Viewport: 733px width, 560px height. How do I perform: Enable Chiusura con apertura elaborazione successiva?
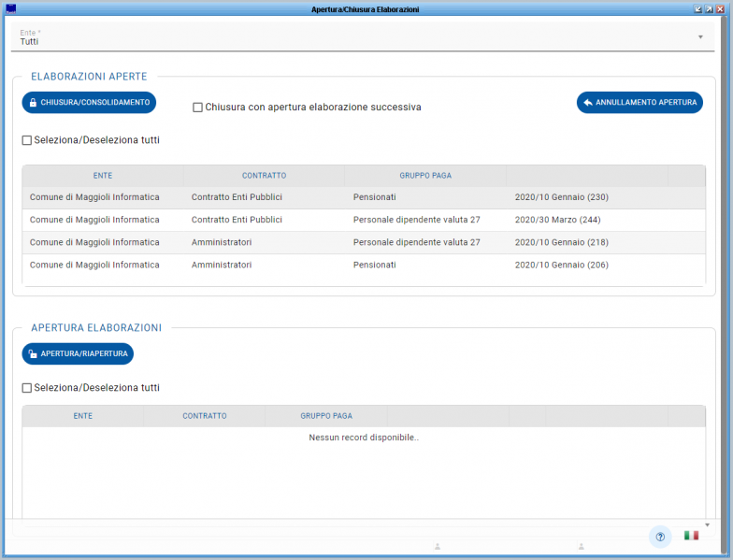(x=197, y=108)
